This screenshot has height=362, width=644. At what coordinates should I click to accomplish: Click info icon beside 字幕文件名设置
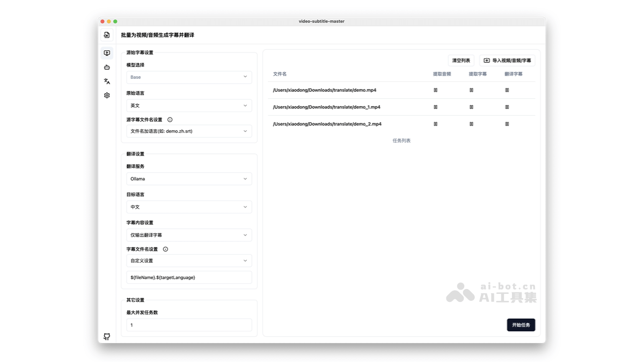coord(165,249)
